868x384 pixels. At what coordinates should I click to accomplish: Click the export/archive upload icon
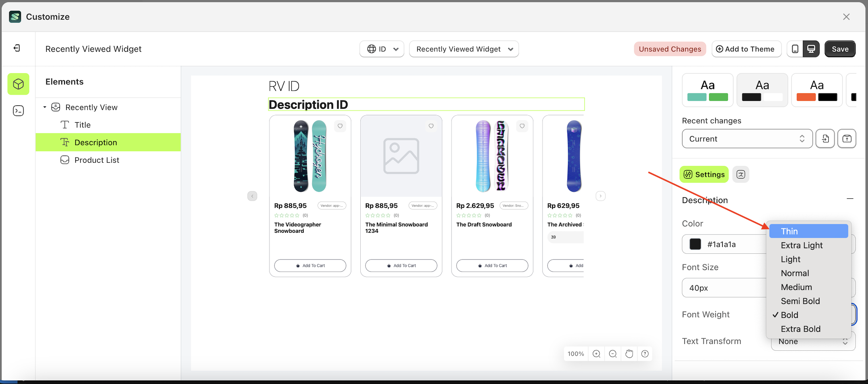point(847,139)
